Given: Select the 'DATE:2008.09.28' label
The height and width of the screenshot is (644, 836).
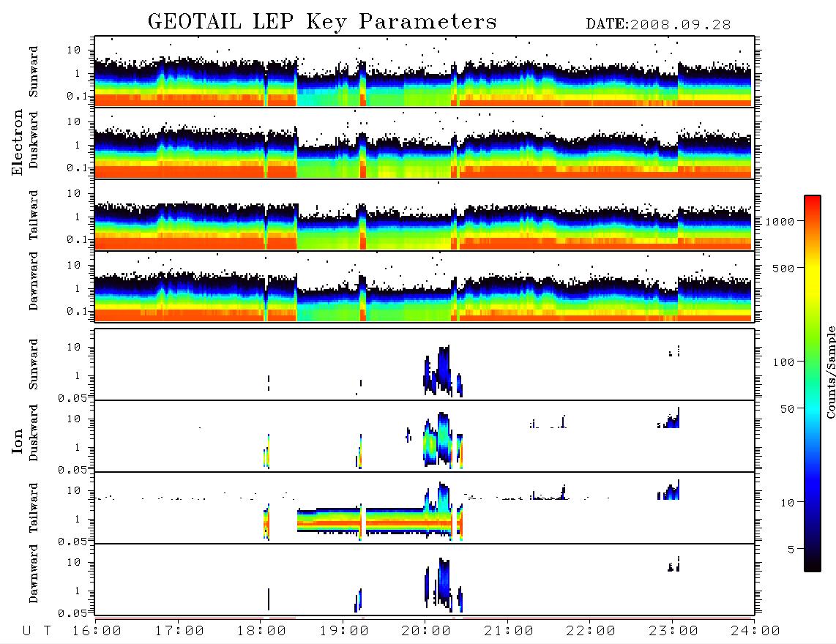Looking at the screenshot, I should click(x=658, y=25).
